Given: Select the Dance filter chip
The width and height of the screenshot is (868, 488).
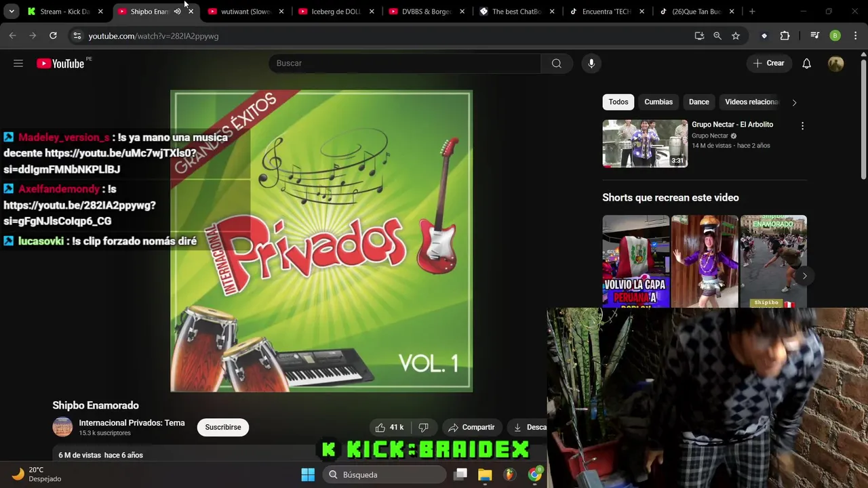Looking at the screenshot, I should (699, 102).
